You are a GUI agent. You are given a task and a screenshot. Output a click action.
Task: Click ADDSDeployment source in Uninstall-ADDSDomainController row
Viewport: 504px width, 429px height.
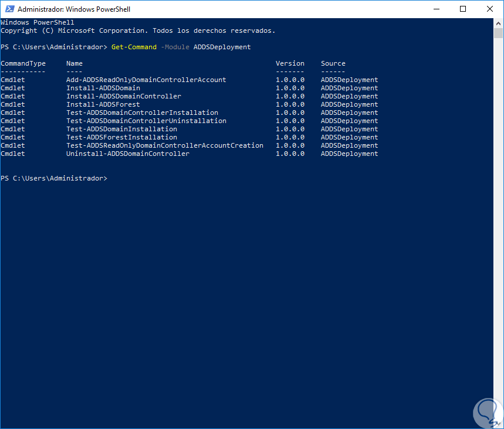click(x=349, y=154)
